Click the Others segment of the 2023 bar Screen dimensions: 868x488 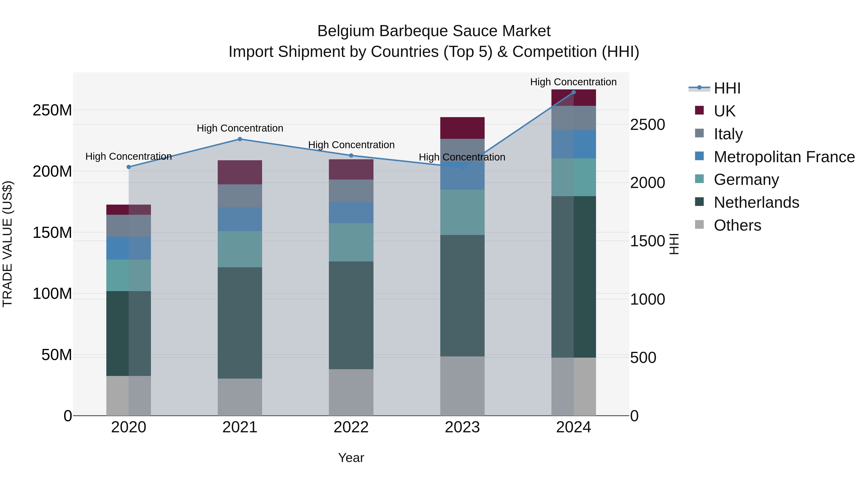[x=462, y=386]
